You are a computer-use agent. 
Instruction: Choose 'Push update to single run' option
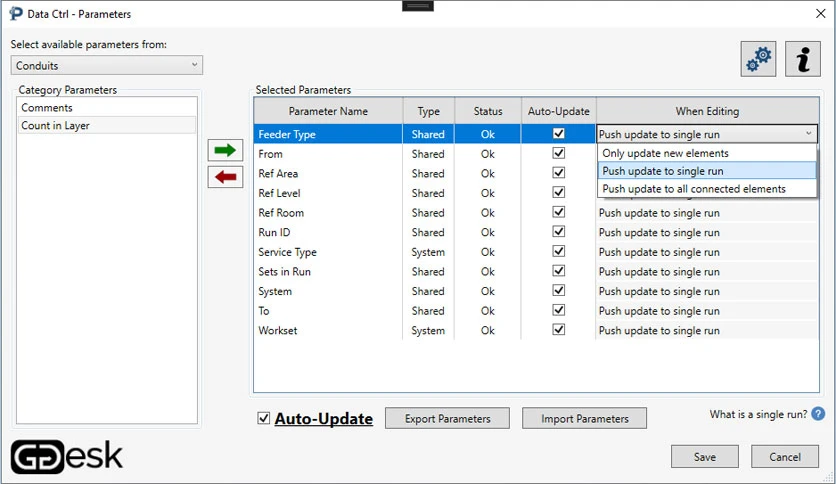click(707, 171)
